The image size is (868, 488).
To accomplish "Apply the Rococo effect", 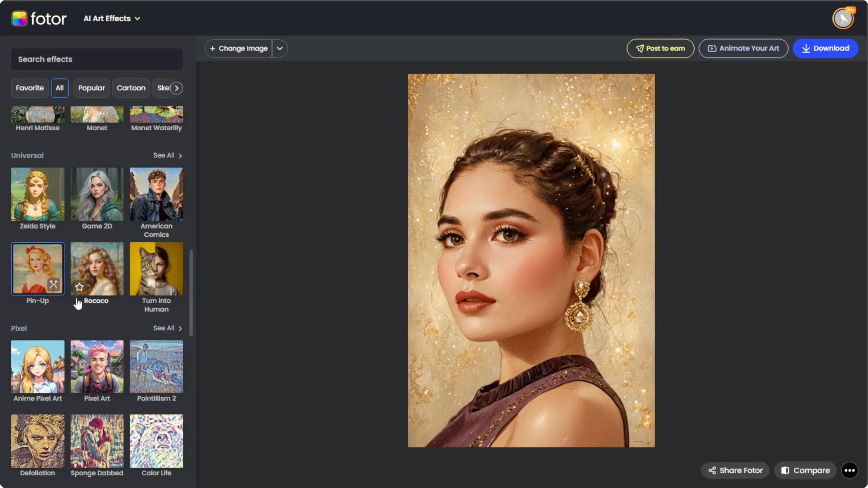I will point(97,269).
